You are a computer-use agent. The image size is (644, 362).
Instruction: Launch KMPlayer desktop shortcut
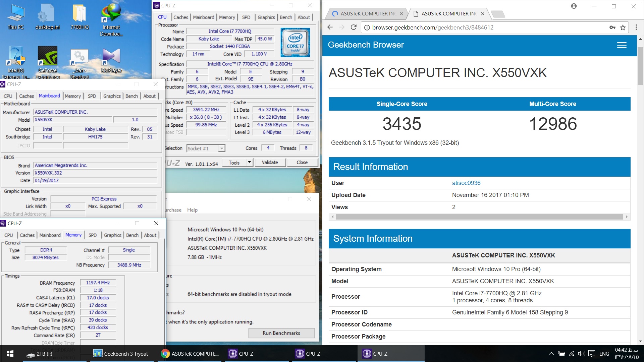[111, 60]
